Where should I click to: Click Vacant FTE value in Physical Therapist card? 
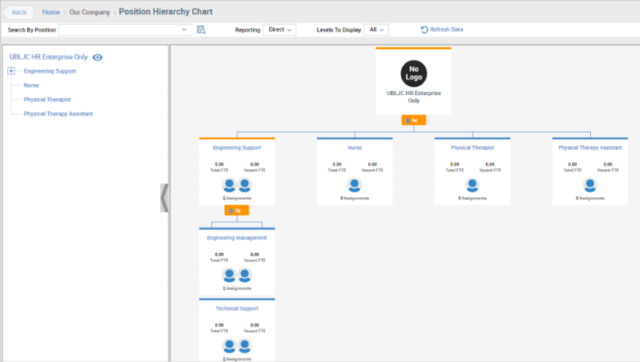[490, 164]
